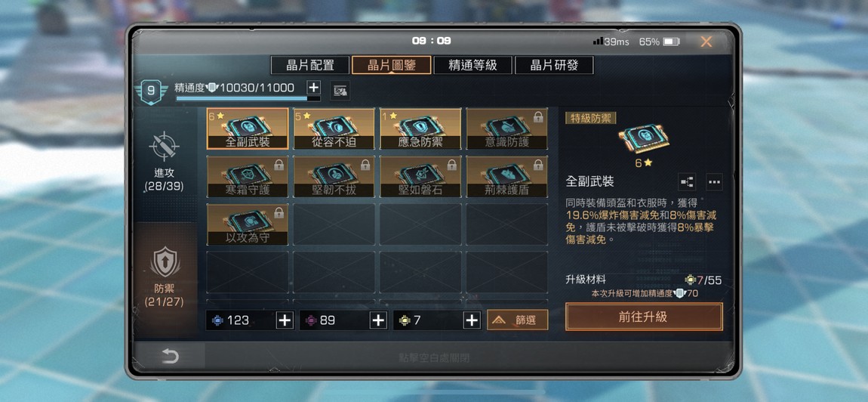Image resolution: width=868 pixels, height=402 pixels.
Task: Click the 前往升級 upgrade button
Action: pos(644,317)
